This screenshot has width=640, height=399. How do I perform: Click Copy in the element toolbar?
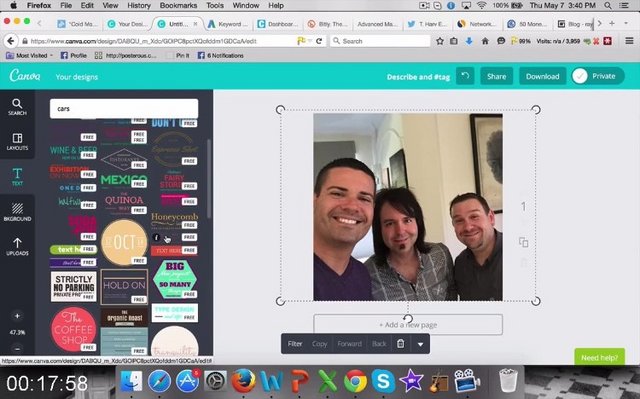pos(320,344)
